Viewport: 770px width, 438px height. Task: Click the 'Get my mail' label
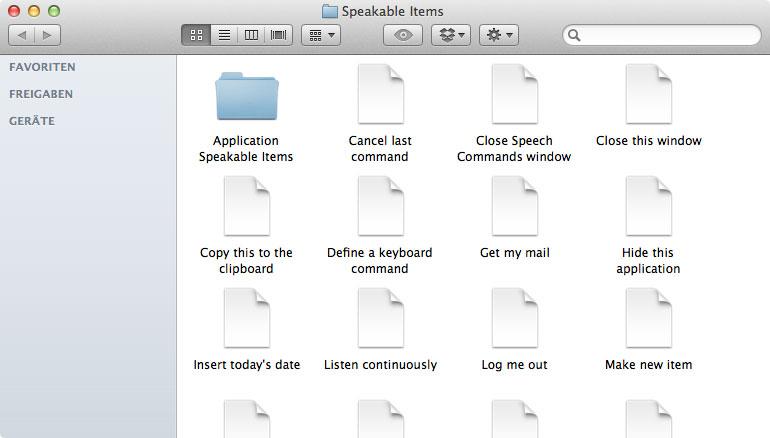tap(515, 253)
